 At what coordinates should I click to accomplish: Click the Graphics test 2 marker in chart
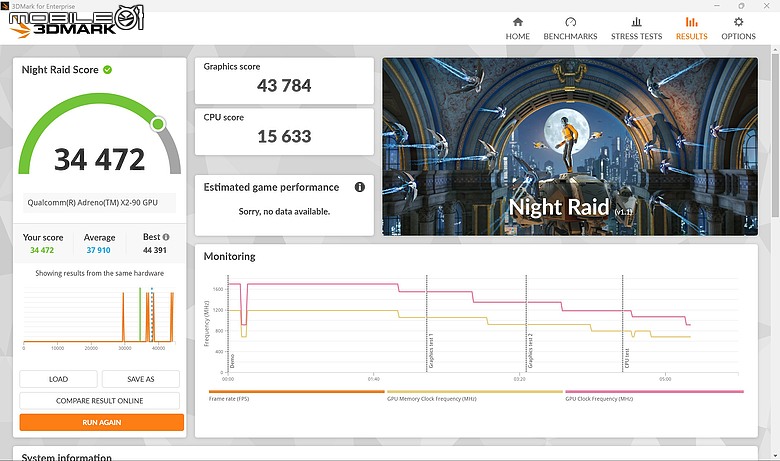point(530,351)
